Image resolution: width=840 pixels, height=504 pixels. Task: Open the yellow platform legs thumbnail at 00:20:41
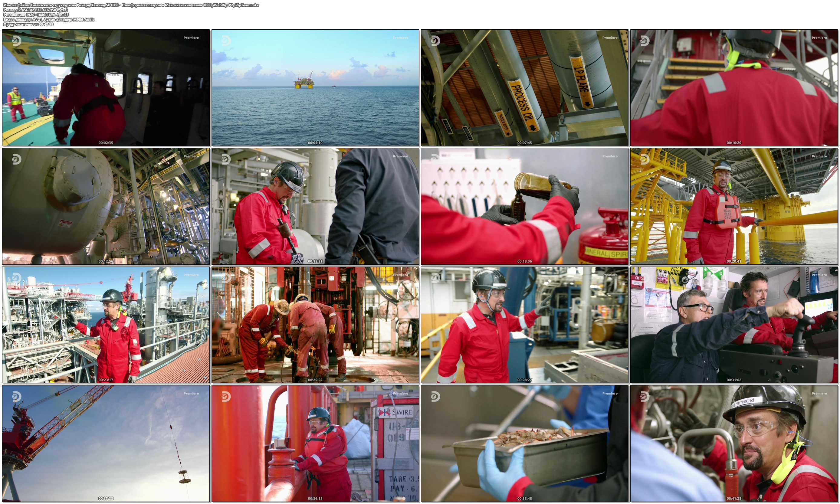[734, 206]
